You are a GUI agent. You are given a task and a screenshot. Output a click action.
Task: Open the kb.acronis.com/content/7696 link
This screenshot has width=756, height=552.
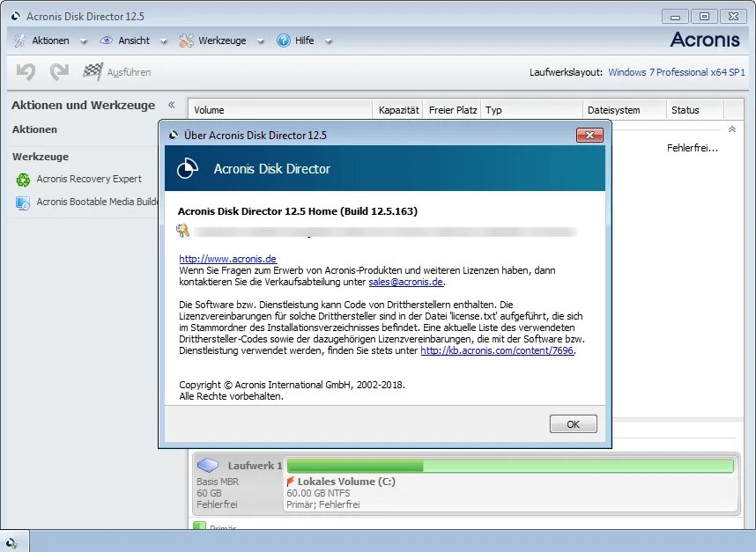tap(497, 350)
